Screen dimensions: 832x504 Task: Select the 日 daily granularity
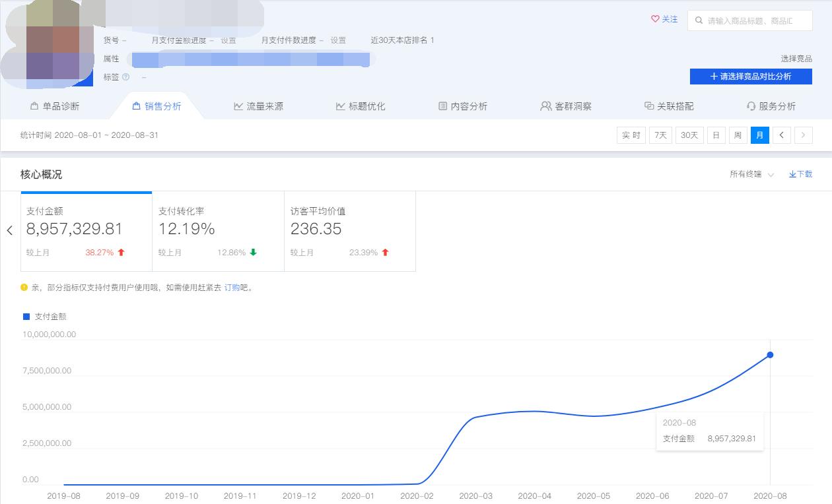point(716,135)
